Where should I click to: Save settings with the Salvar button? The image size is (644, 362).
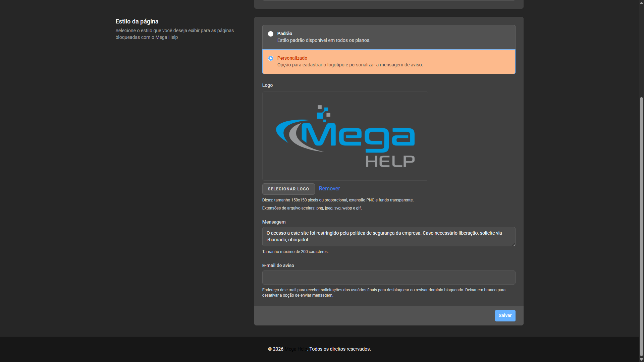coord(505,316)
